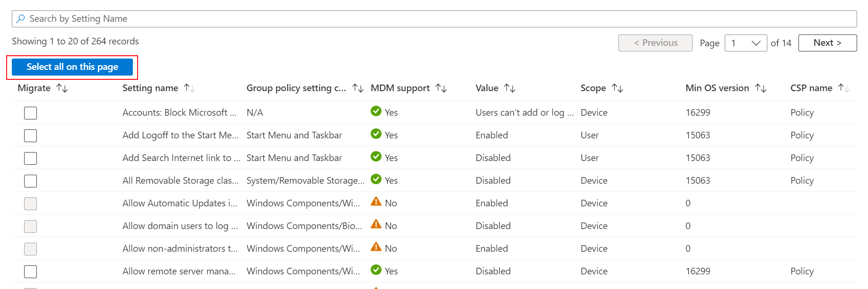868x289 pixels.
Task: Click the Migrate column sort arrows
Action: pyautogui.click(x=62, y=88)
